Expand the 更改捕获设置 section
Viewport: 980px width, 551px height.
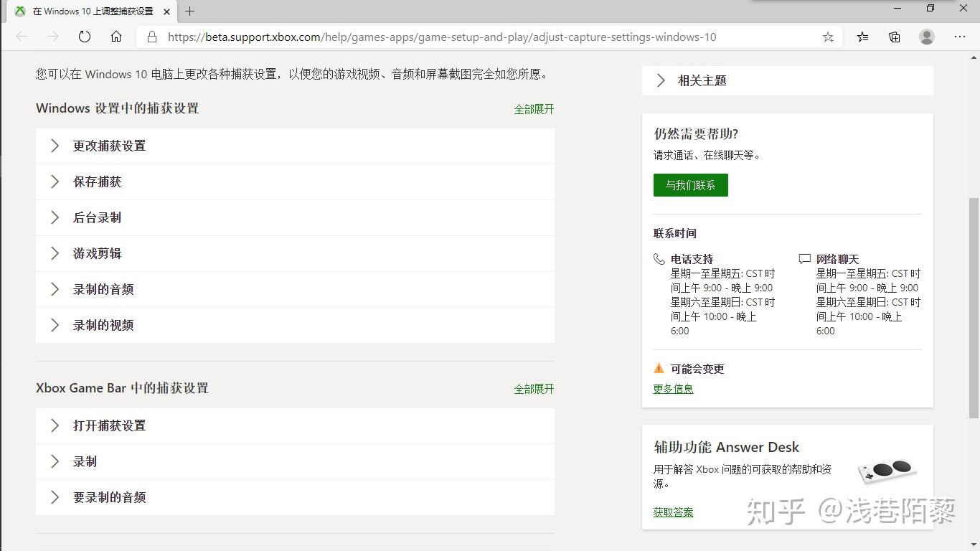click(295, 146)
